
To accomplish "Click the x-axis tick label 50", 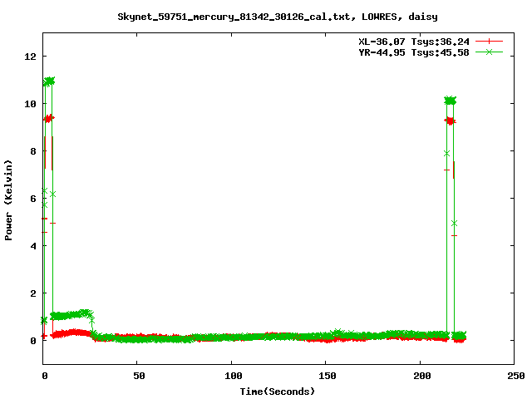I will pos(139,376).
